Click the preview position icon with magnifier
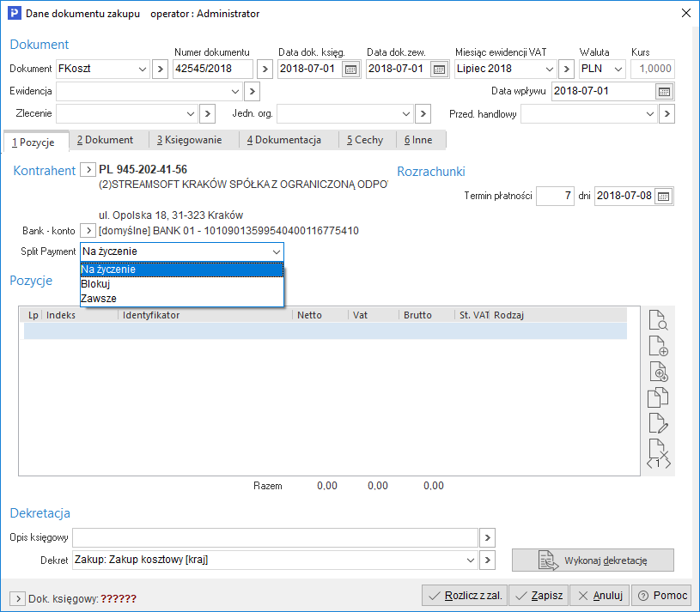Viewport: 700px width, 612px height. click(x=658, y=322)
